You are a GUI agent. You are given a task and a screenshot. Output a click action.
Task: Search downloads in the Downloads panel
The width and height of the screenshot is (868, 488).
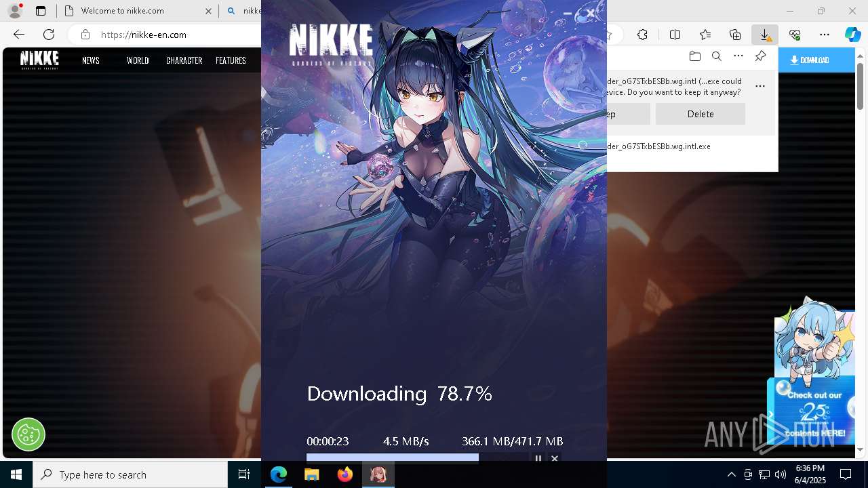tap(716, 56)
